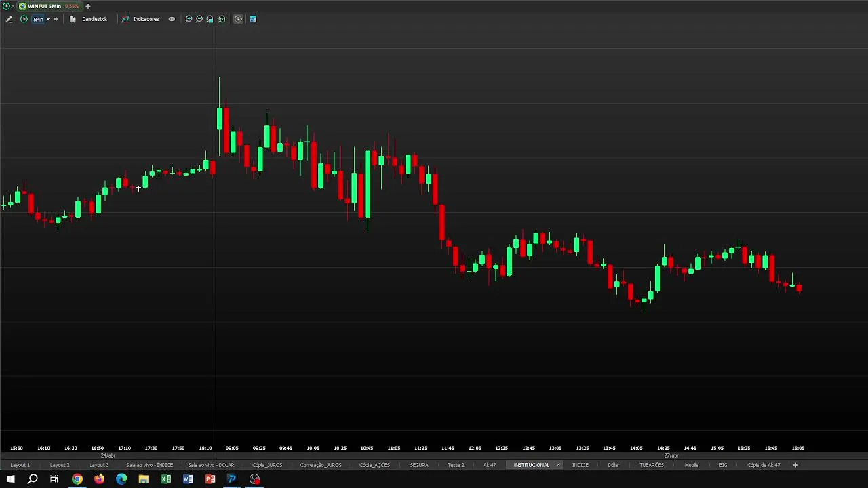Click the blue window icon in toolbar
868x488 pixels.
(253, 19)
